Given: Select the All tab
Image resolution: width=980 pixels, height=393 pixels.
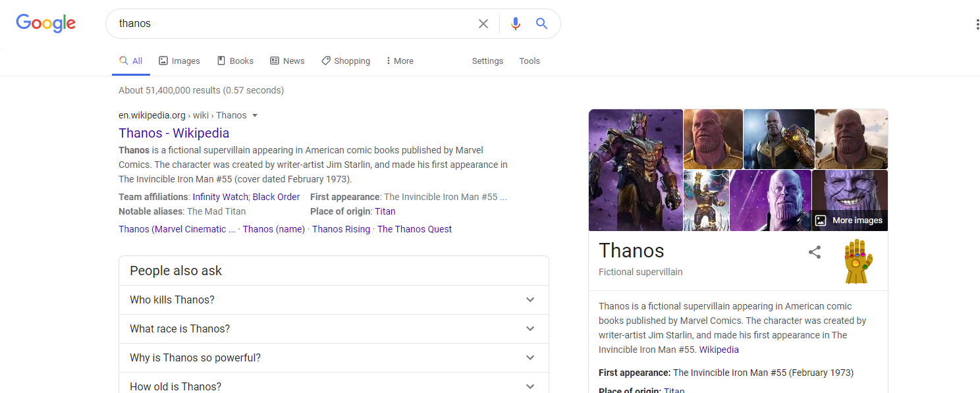Looking at the screenshot, I should point(130,61).
